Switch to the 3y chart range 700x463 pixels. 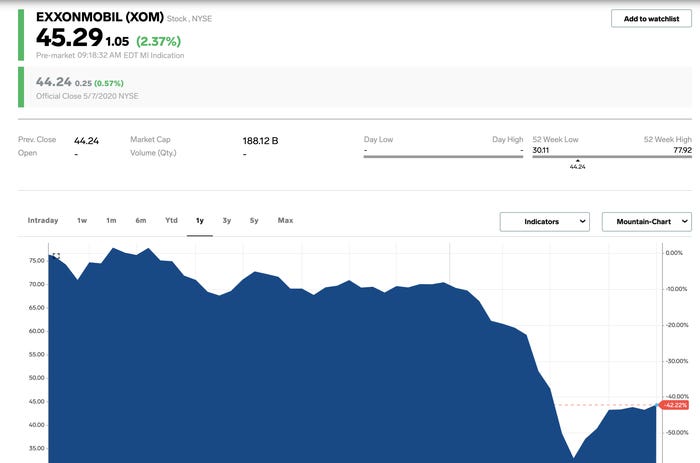pos(227,221)
